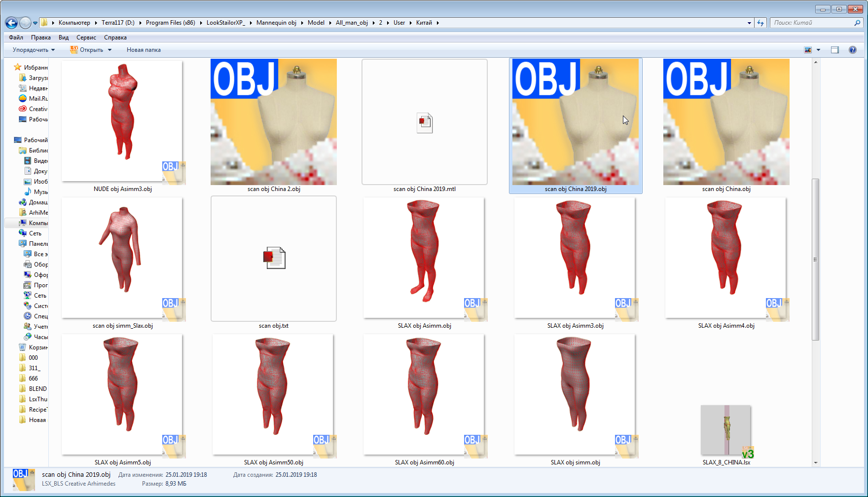Select the scan obj China 2019.mtl file icon
The width and height of the screenshot is (868, 497).
point(425,122)
